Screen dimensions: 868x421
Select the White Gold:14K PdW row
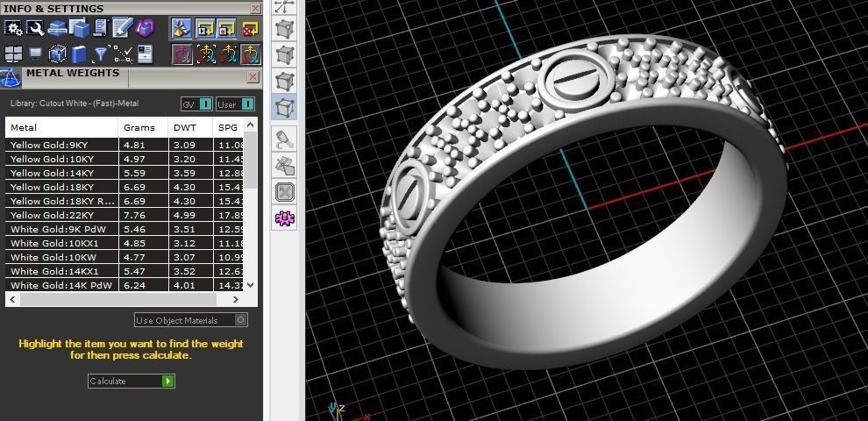(125, 285)
